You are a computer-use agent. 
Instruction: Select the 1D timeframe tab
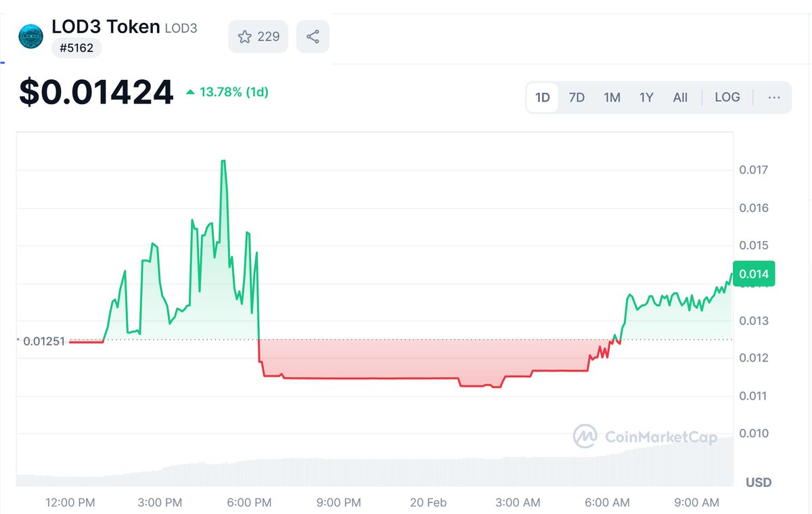point(543,98)
